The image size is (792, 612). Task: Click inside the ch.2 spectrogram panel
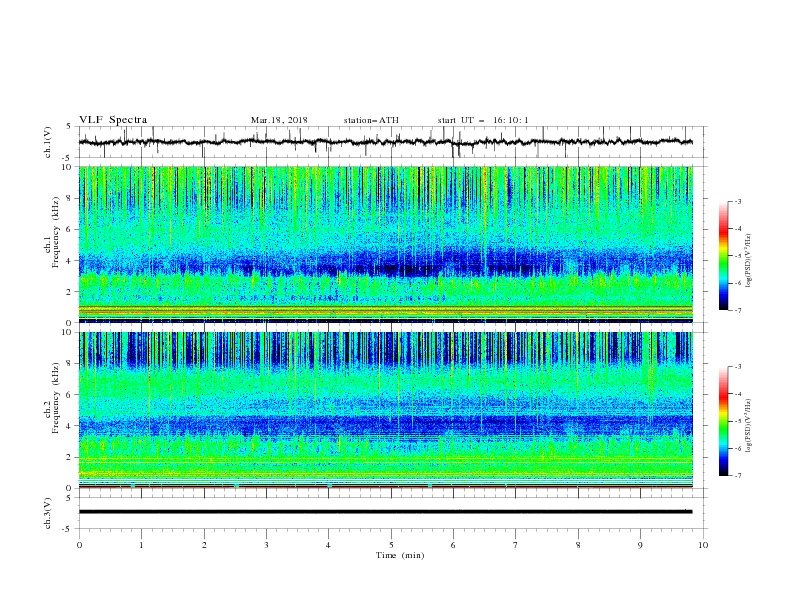pos(386,410)
